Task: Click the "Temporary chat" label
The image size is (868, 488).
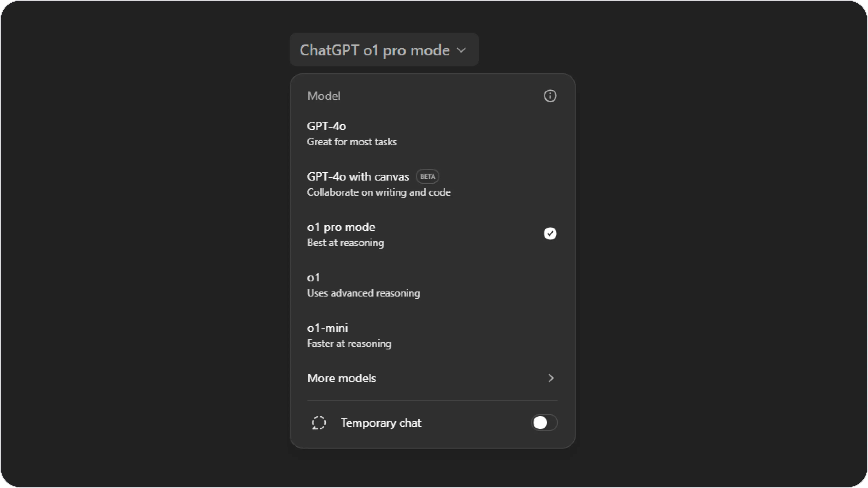Action: click(x=381, y=423)
